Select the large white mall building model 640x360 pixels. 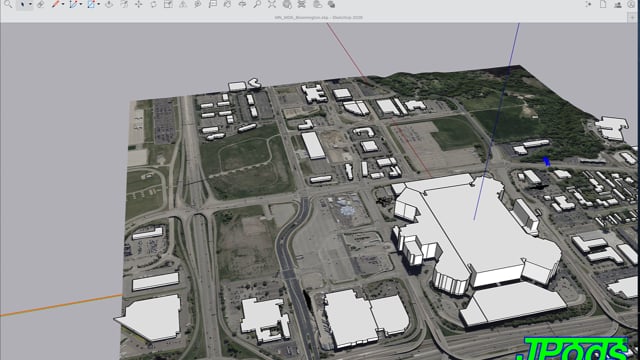tap(473, 237)
